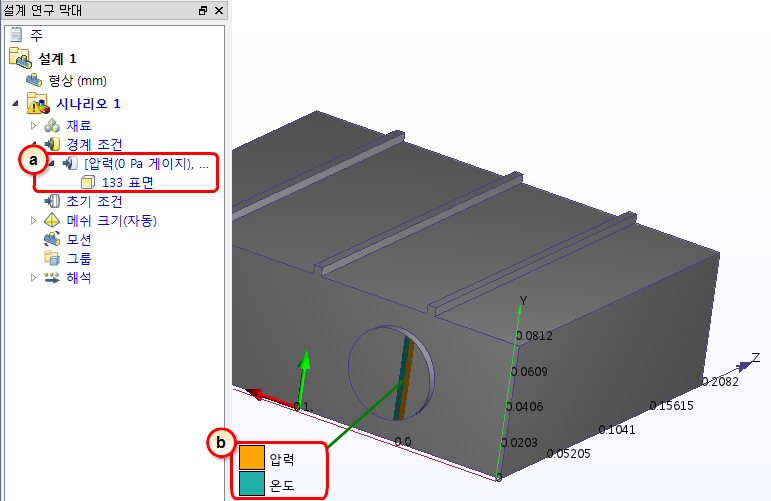The width and height of the screenshot is (771, 501).
Task: Expand the 재료 node
Action: (33, 125)
